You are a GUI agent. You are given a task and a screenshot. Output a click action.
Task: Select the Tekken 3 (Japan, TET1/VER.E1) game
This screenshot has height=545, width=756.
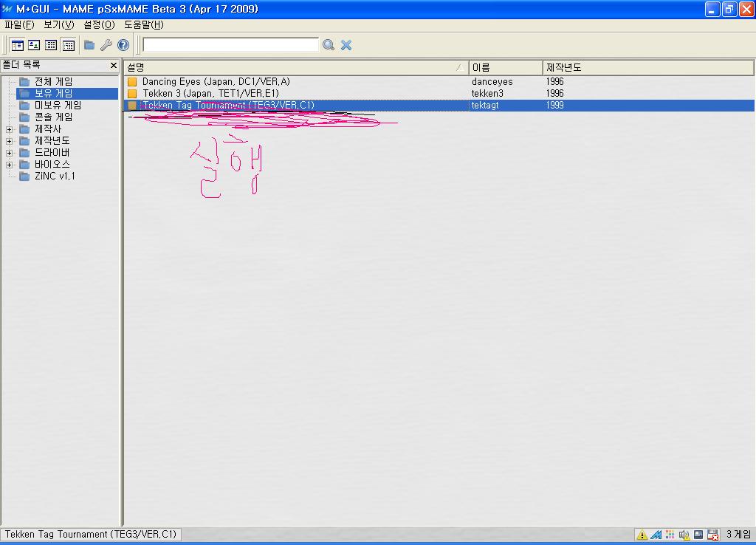pos(210,94)
